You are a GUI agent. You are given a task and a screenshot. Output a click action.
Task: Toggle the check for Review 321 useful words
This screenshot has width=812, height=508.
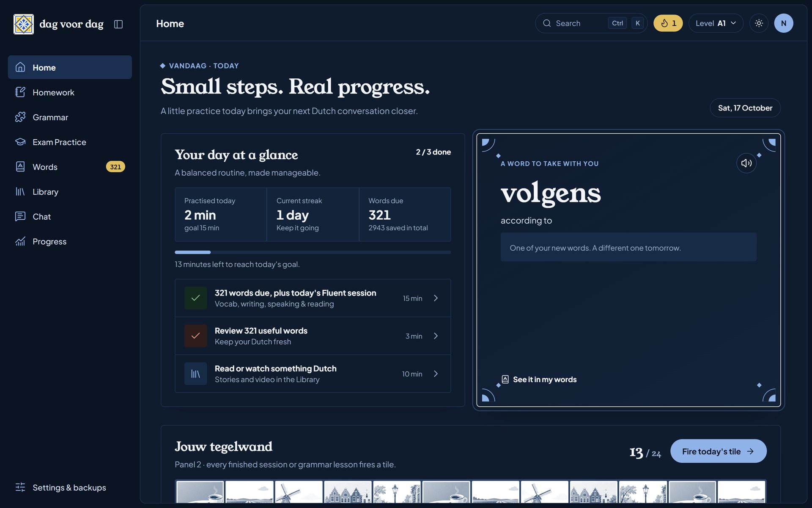(195, 336)
